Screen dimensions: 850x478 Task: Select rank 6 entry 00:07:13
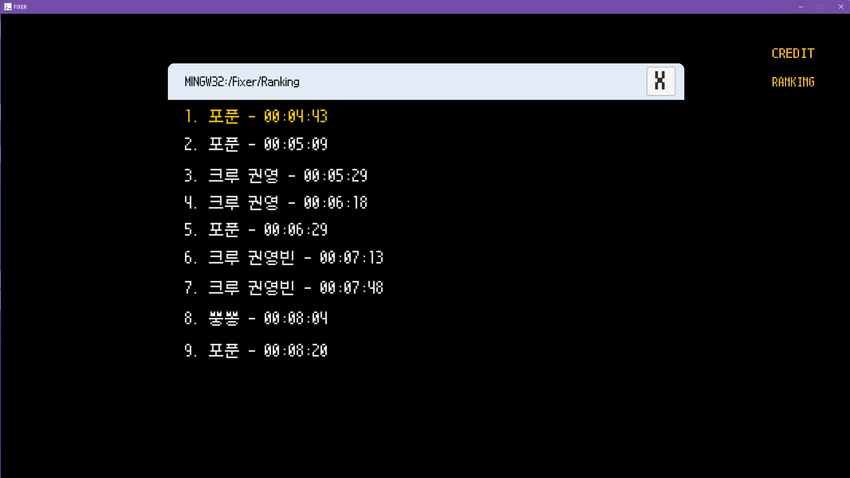coord(284,257)
